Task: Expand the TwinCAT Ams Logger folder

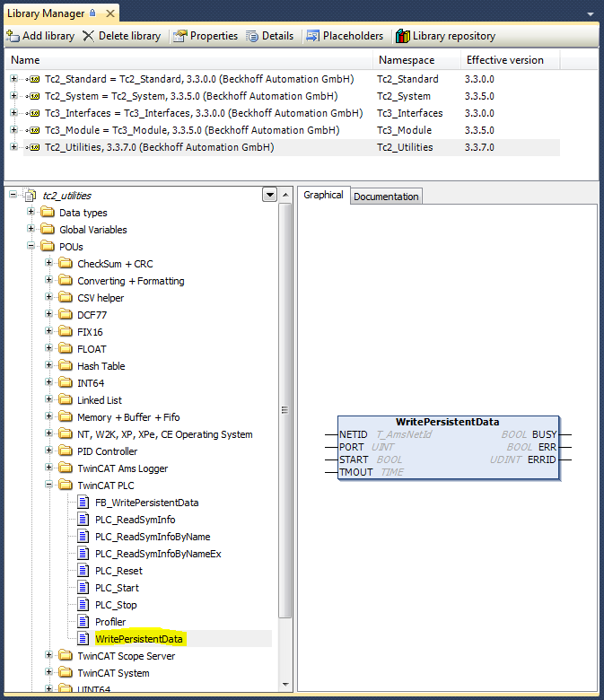Action: click(x=48, y=467)
